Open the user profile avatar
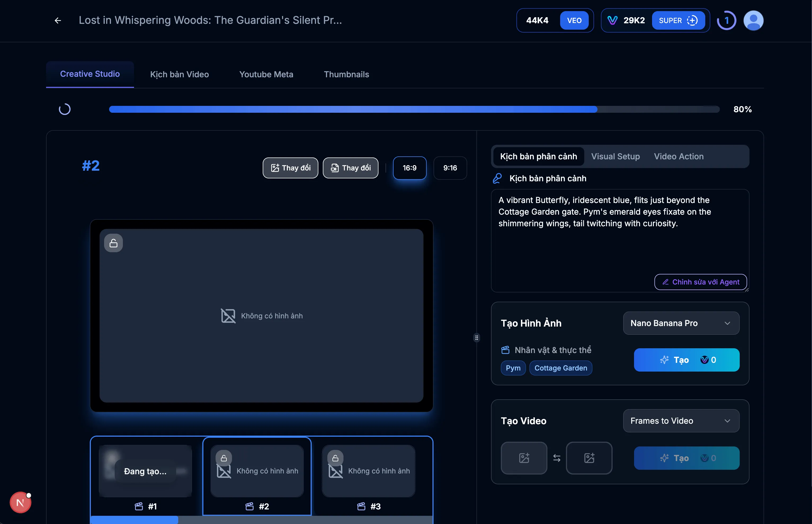 point(753,20)
